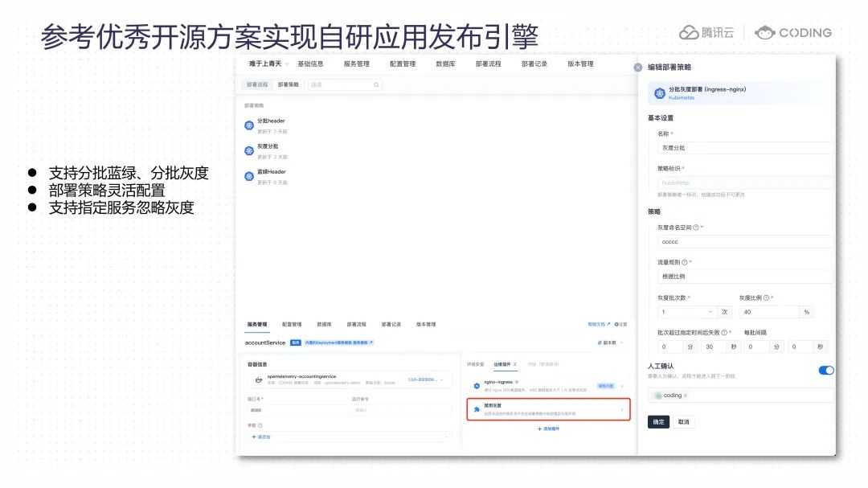Screen dimensions: 868x488
Task: Switch to the 部署流程 sub-tab near search
Action: [257, 84]
